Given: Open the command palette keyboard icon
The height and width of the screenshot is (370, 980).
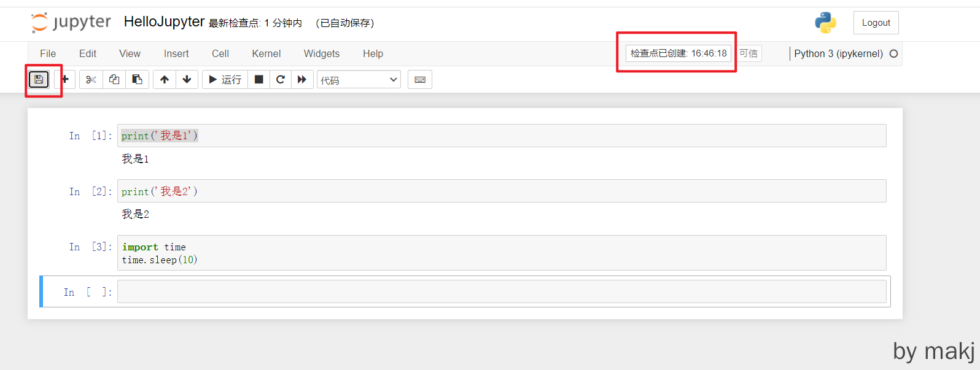Looking at the screenshot, I should pyautogui.click(x=420, y=80).
